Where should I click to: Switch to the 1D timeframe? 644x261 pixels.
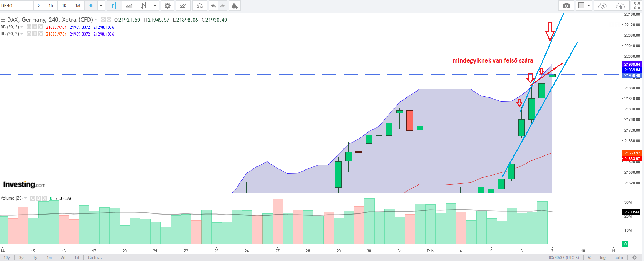click(64, 6)
